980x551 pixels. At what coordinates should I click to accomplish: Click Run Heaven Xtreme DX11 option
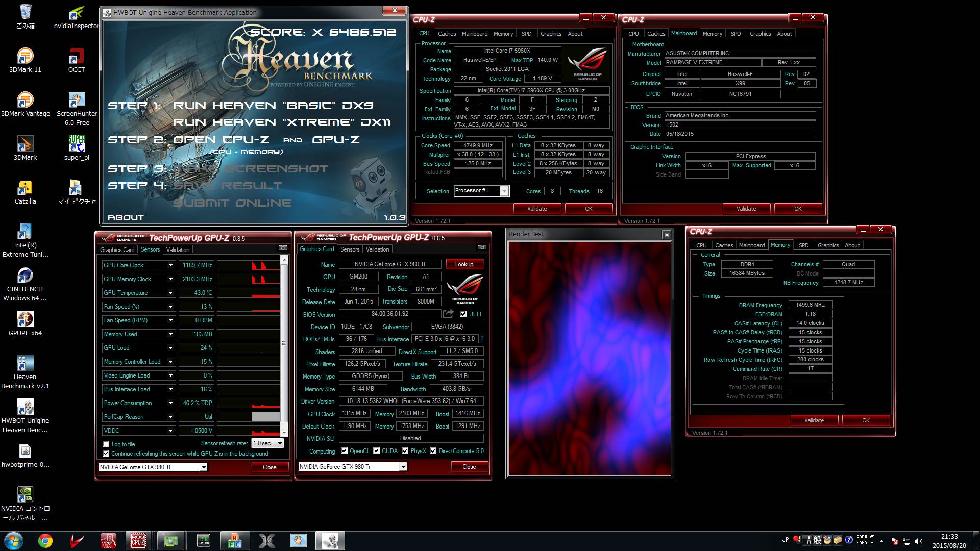(282, 122)
